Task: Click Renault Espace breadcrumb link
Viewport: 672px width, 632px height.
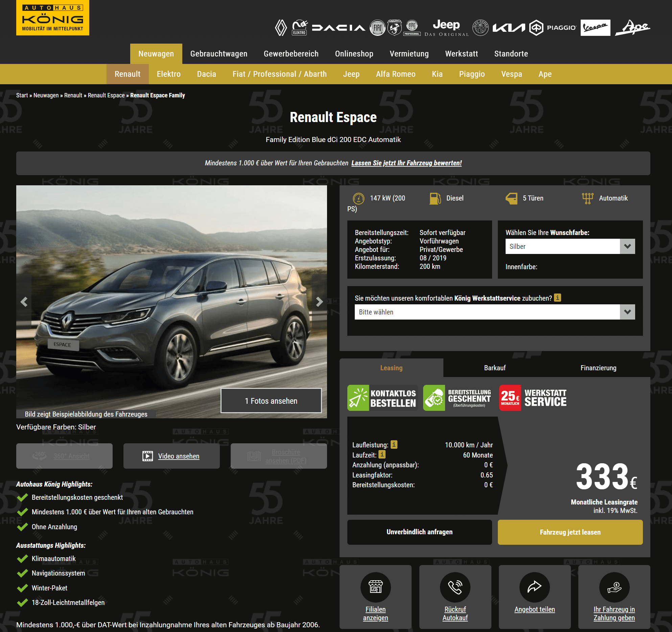Action: (x=106, y=95)
